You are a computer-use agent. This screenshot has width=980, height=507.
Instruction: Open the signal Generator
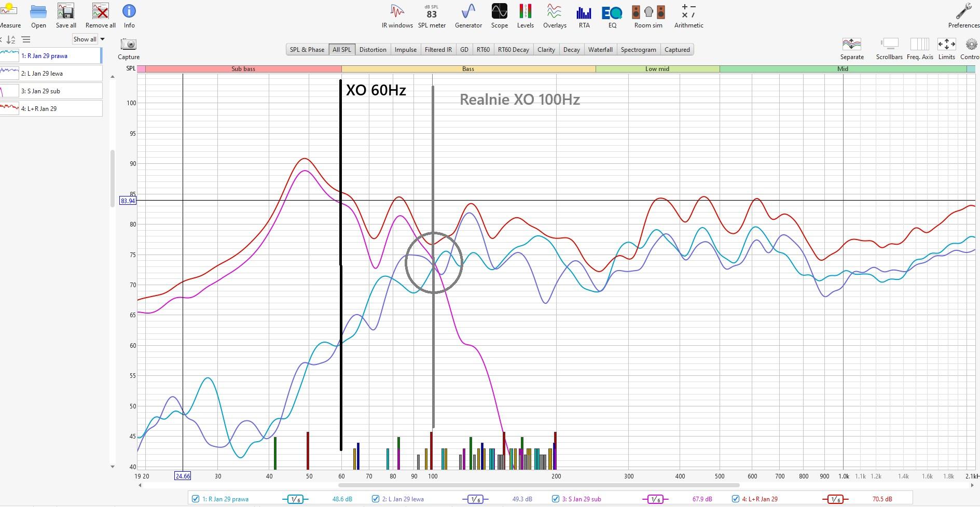click(x=468, y=16)
